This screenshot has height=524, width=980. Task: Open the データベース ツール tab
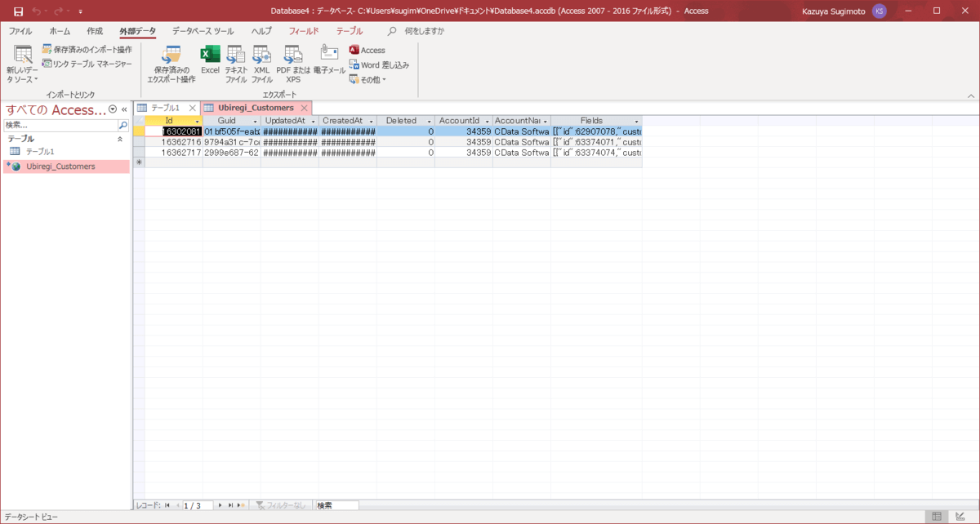coord(203,31)
